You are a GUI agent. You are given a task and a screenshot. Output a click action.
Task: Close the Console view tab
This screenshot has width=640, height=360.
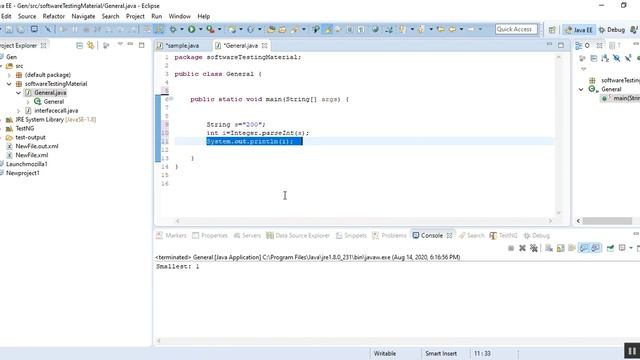tap(449, 236)
